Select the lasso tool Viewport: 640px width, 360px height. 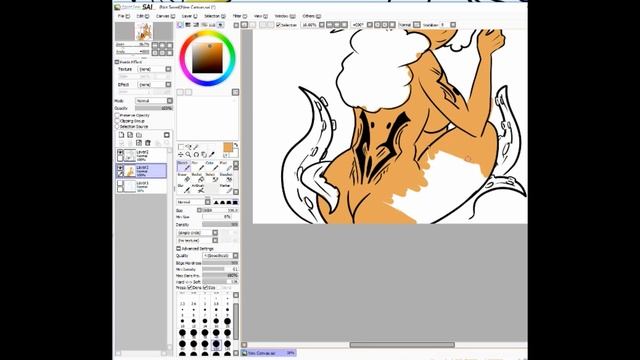click(x=188, y=147)
